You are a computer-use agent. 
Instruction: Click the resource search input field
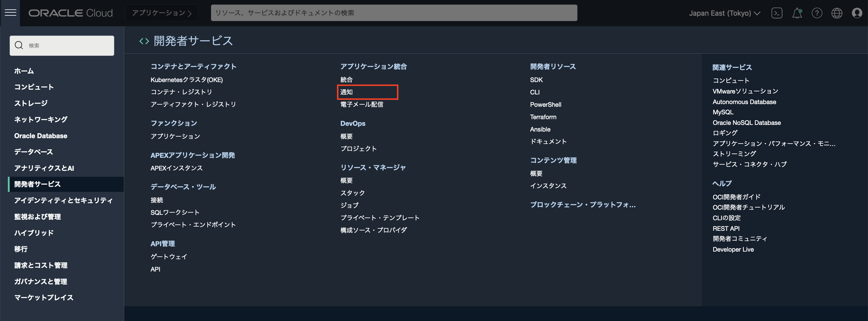(394, 13)
